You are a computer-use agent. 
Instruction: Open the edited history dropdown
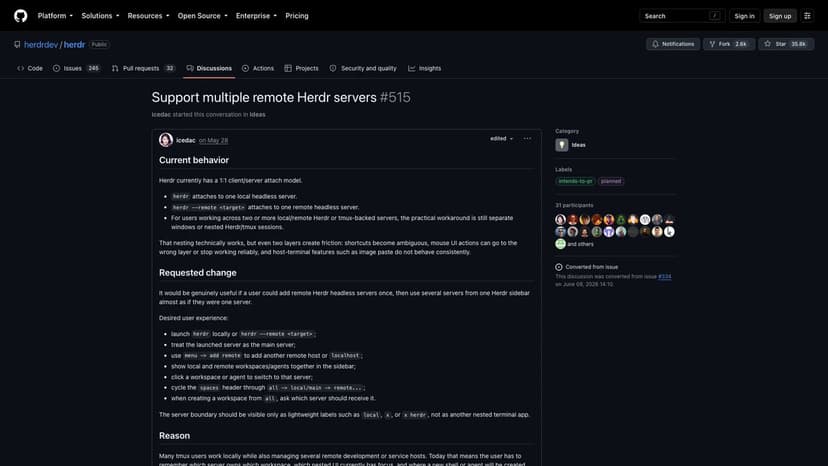tap(501, 138)
